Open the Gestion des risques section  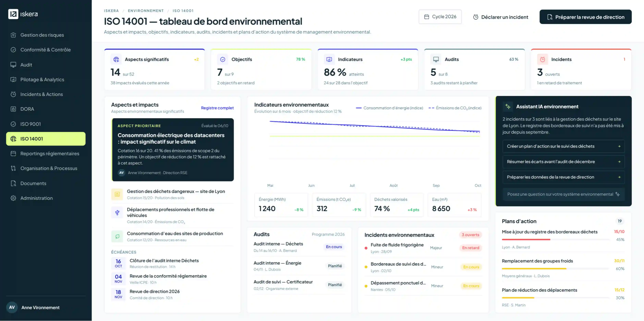point(46,35)
